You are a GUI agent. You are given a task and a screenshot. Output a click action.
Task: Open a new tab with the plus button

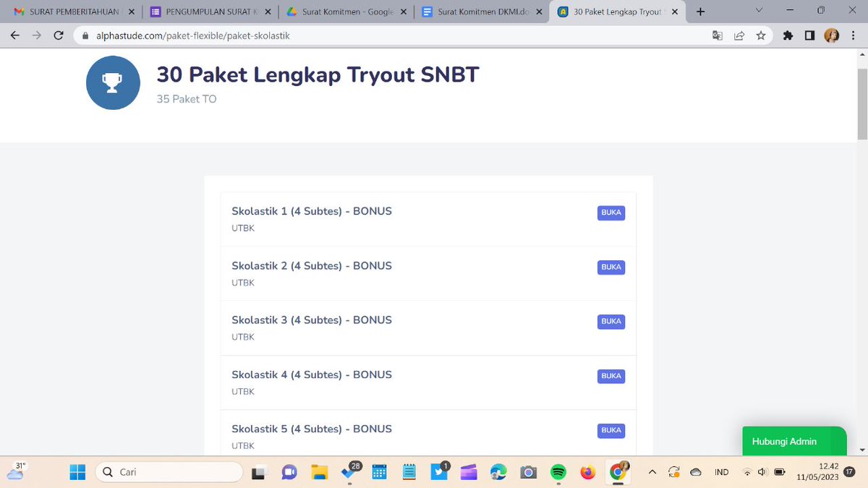tap(700, 12)
